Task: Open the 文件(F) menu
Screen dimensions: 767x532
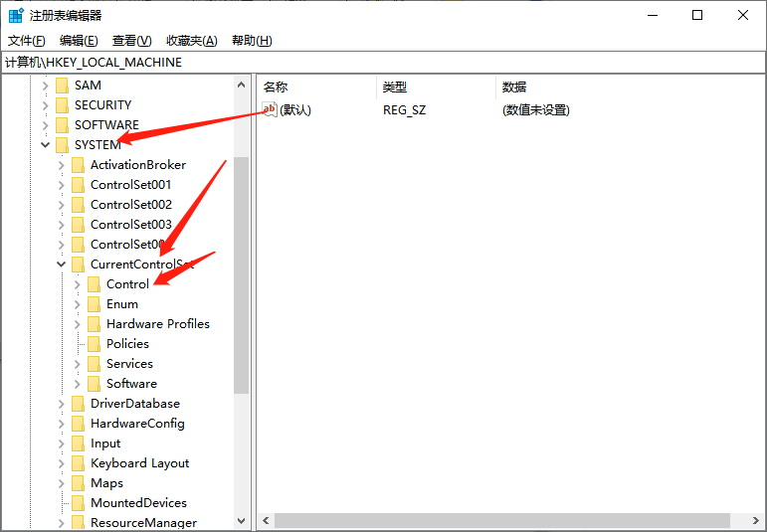Action: click(x=27, y=40)
